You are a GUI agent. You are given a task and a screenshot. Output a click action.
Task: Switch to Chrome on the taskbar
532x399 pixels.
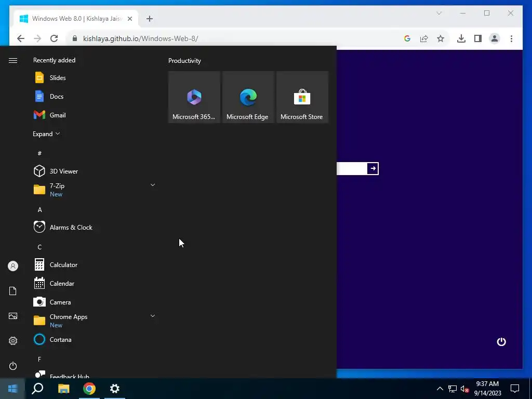(89, 389)
